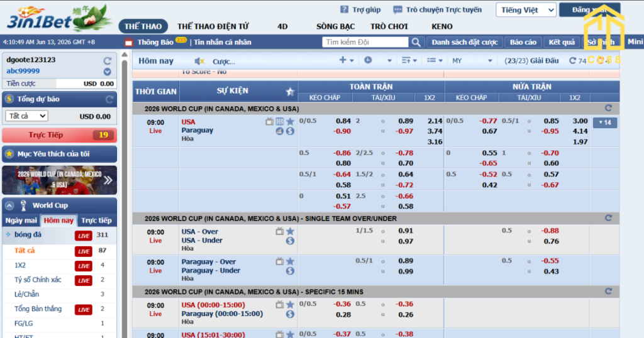Expand the account details arrow under abc99999
The width and height of the screenshot is (644, 338).
(107, 72)
